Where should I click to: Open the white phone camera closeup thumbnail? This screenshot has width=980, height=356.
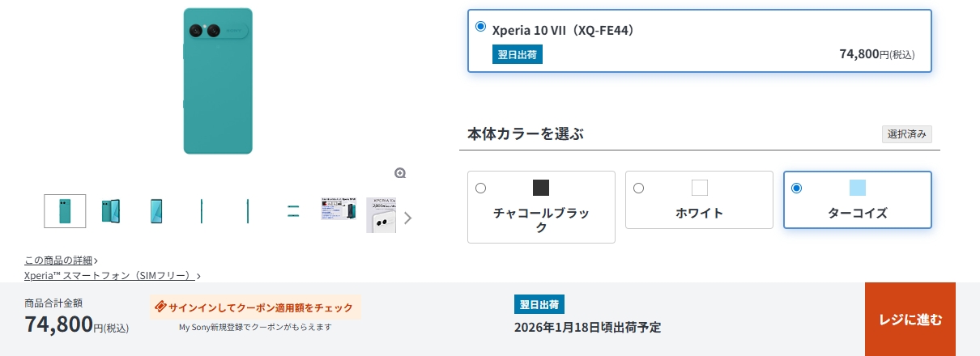(x=381, y=214)
